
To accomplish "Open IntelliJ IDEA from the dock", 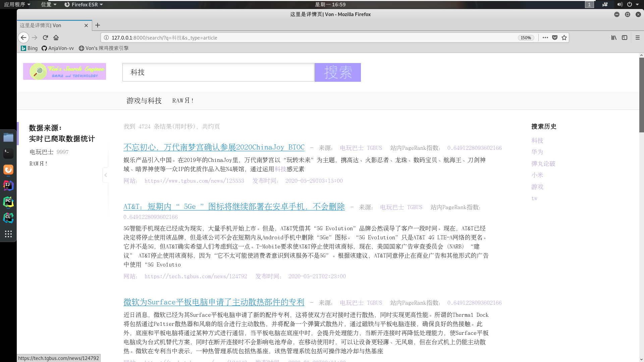I will pos(8,185).
